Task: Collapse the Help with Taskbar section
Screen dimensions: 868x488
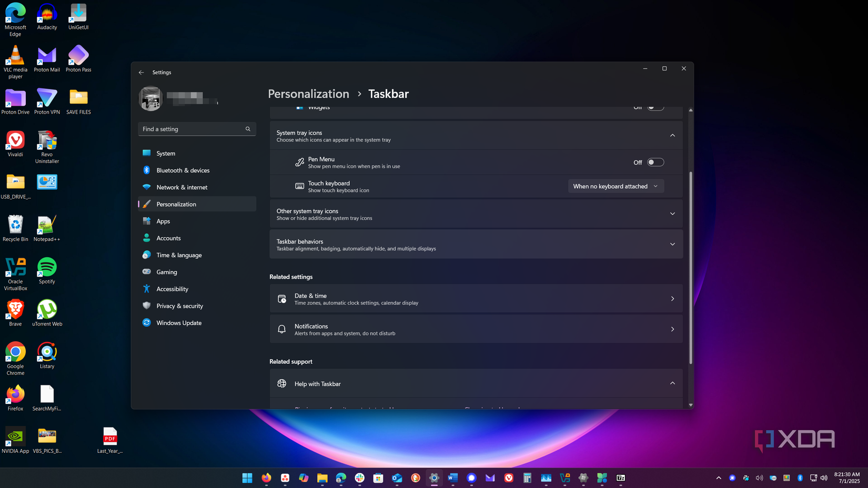Action: [672, 383]
